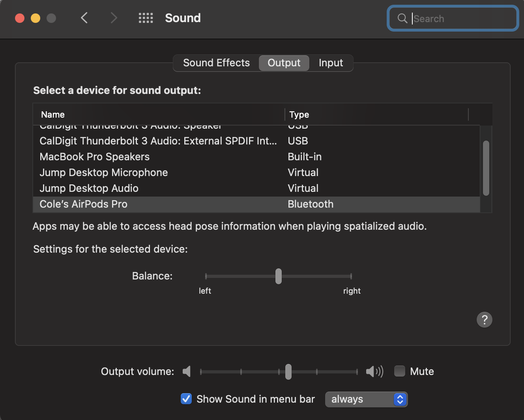
Task: Choose Jump Desktop Audio as output
Action: [89, 188]
